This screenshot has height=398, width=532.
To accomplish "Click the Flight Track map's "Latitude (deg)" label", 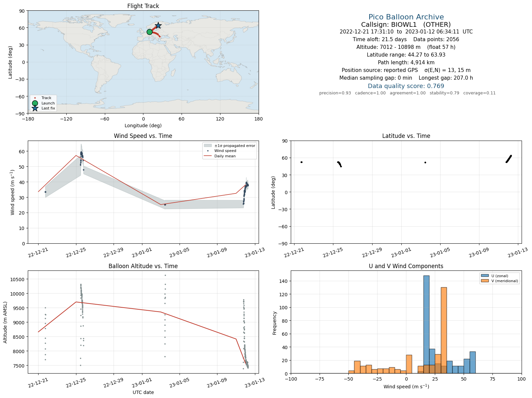I will 10,62.
